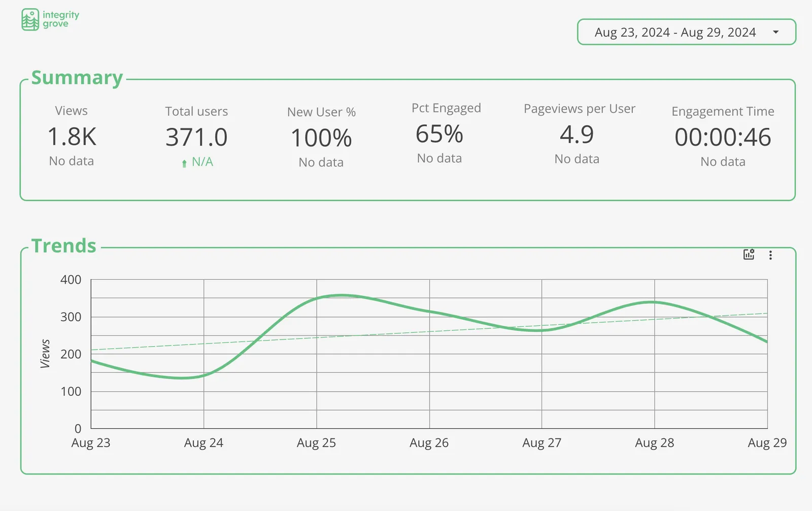Click the Aug 28 axis label
Viewport: 812px width, 511px height.
pos(655,442)
